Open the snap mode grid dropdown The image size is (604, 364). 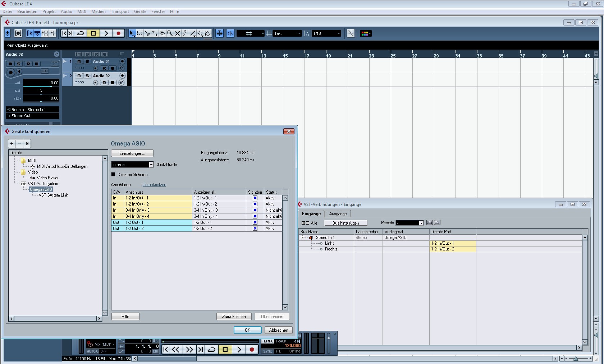(x=251, y=33)
